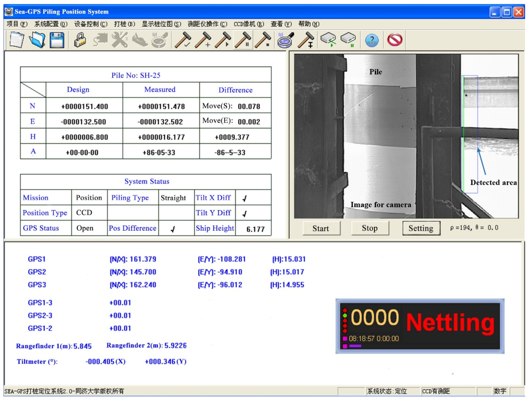This screenshot has height=401, width=532.
Task: Click the camera image of the pile
Action: pyautogui.click(x=406, y=136)
